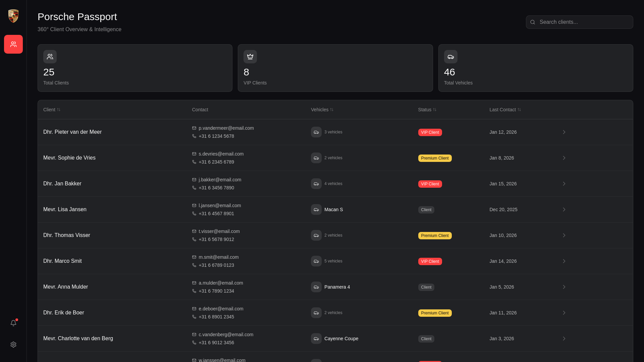Expand Sophie de Vries row chevron
The width and height of the screenshot is (644, 362).
pos(564,158)
